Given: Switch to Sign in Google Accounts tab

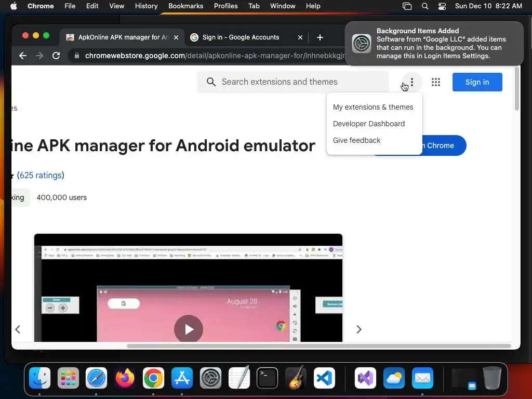Looking at the screenshot, I should 246,37.
